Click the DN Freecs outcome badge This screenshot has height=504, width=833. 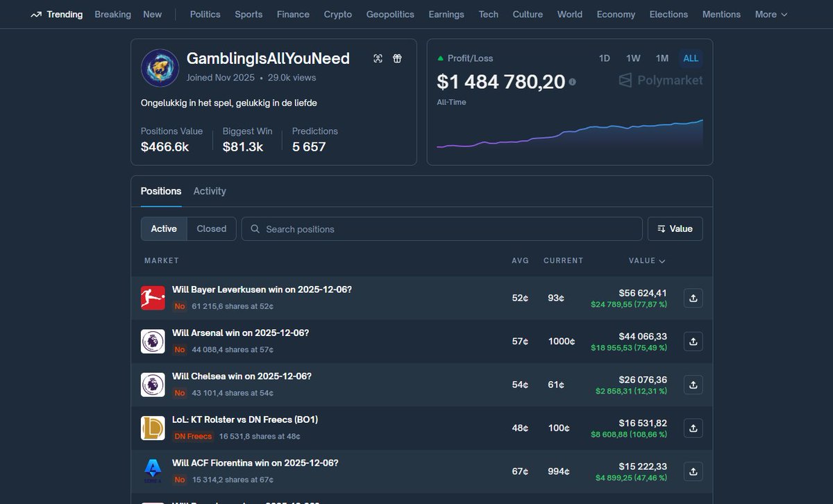point(193,437)
